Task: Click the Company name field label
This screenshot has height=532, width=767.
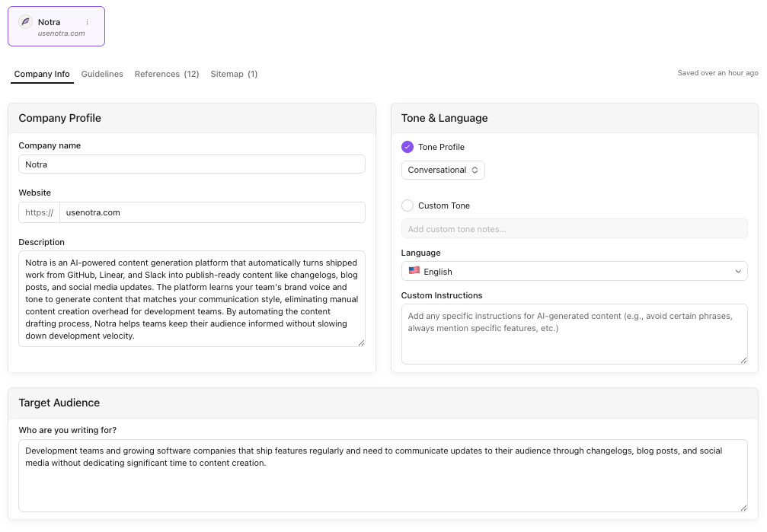Action: coord(50,145)
